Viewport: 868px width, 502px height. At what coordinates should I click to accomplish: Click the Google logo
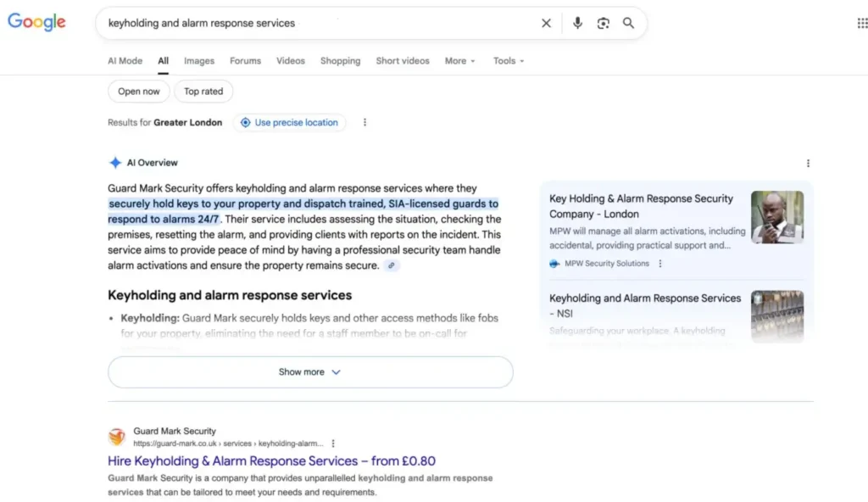pyautogui.click(x=36, y=21)
